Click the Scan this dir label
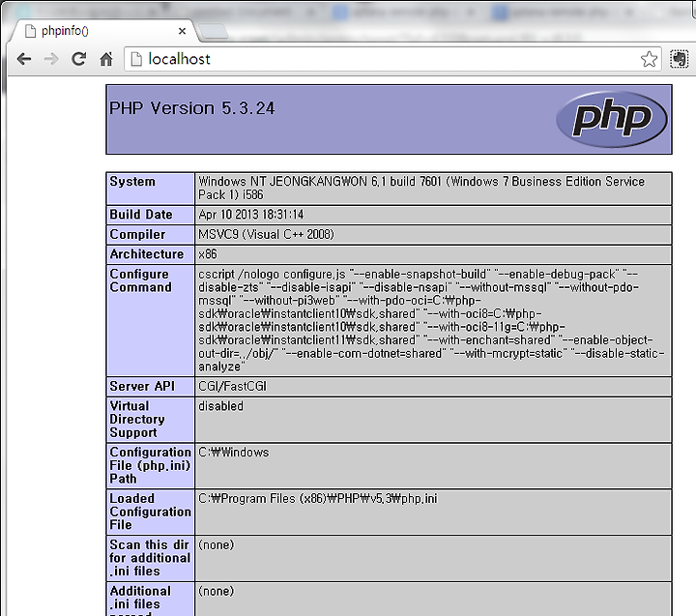Image resolution: width=696 pixels, height=616 pixels. (150, 558)
